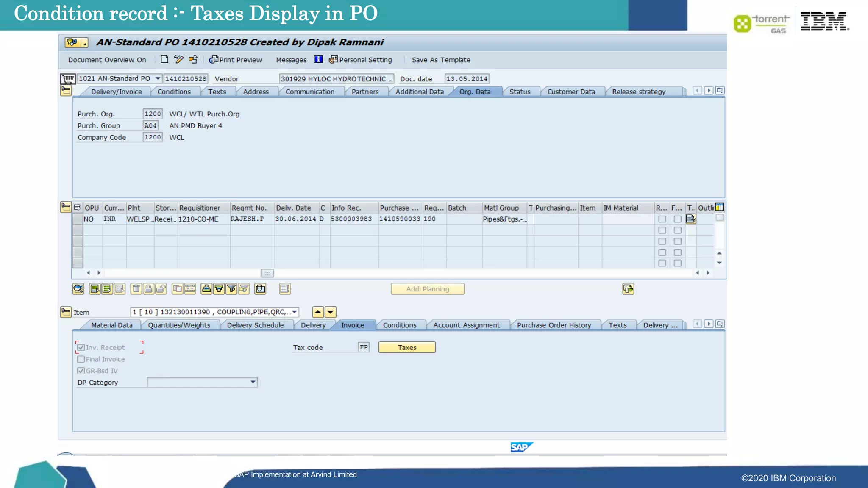Switch to the Partners header tab
The width and height of the screenshot is (868, 488).
[365, 91]
